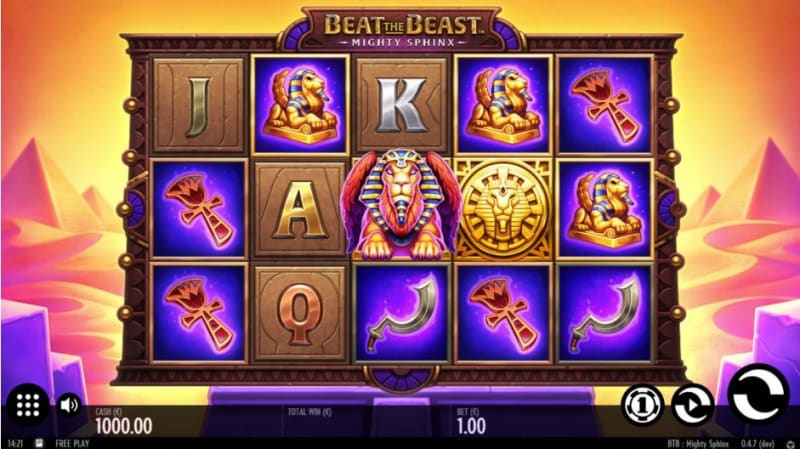Spin the reels with the large spin button
The height and width of the screenshot is (449, 800).
pyautogui.click(x=758, y=393)
